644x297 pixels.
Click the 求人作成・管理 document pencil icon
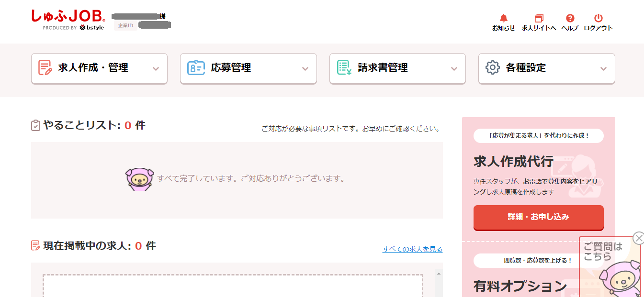coord(45,68)
